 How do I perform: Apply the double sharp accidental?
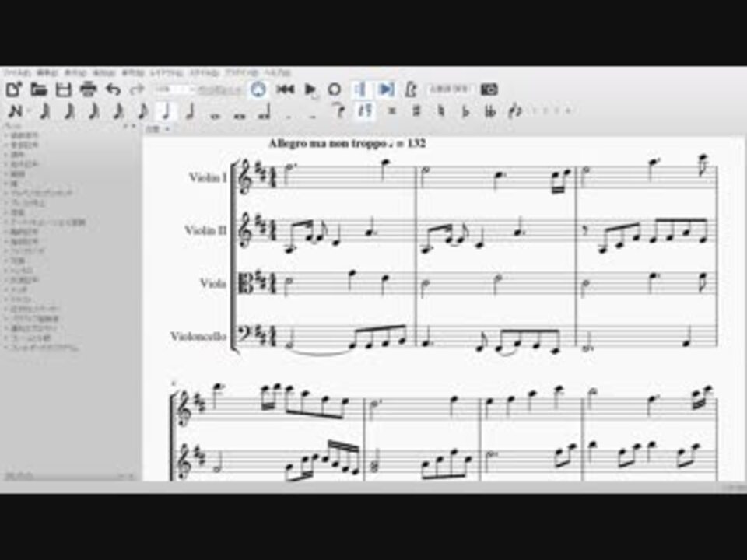(391, 111)
